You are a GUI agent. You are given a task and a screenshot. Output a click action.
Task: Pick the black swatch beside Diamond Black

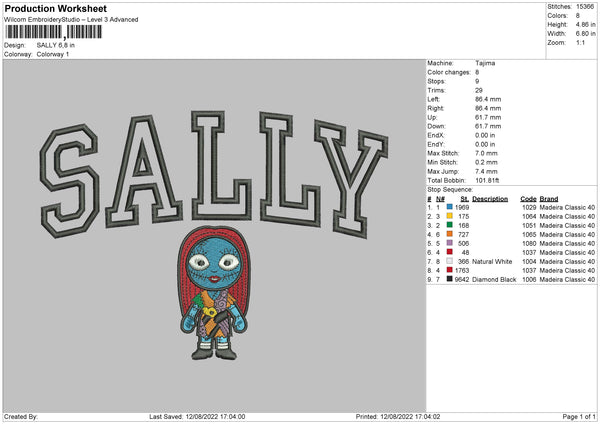pyautogui.click(x=450, y=279)
